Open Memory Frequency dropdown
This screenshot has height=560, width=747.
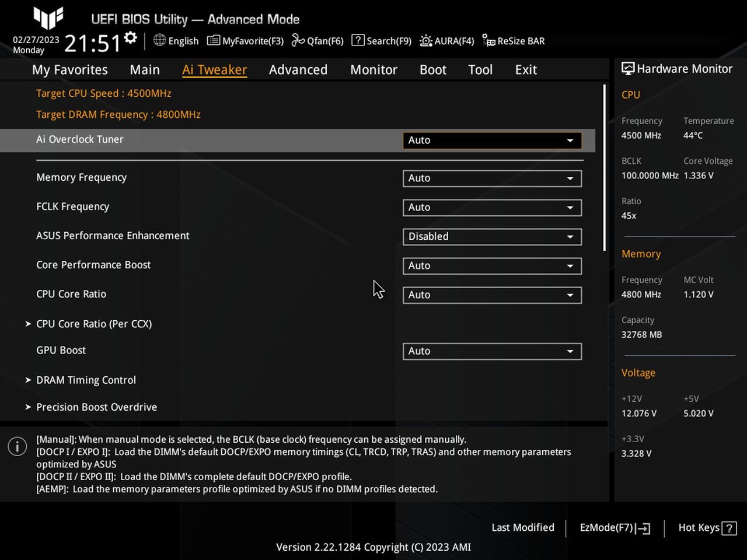(x=492, y=178)
